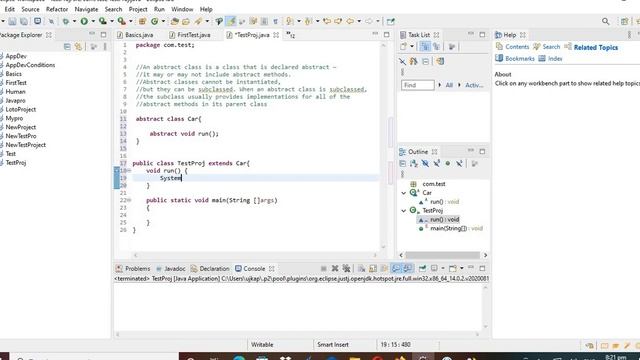This screenshot has height=360, width=640.
Task: Open Related Topics link in Help
Action: click(596, 47)
